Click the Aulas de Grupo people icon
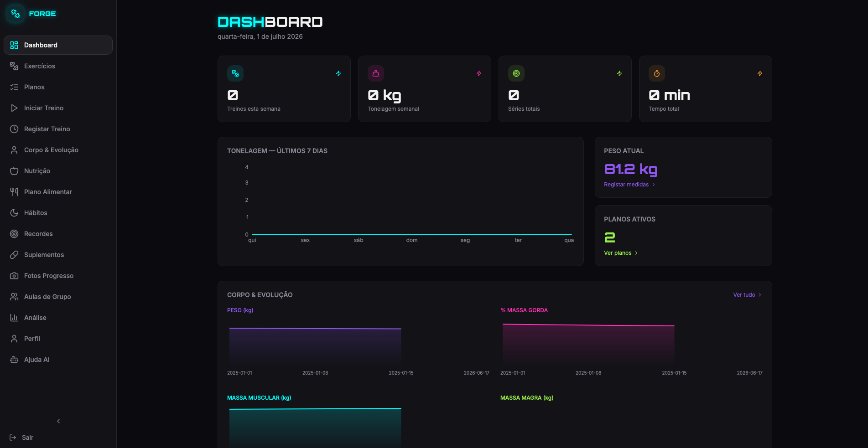The image size is (868, 448). [14, 297]
